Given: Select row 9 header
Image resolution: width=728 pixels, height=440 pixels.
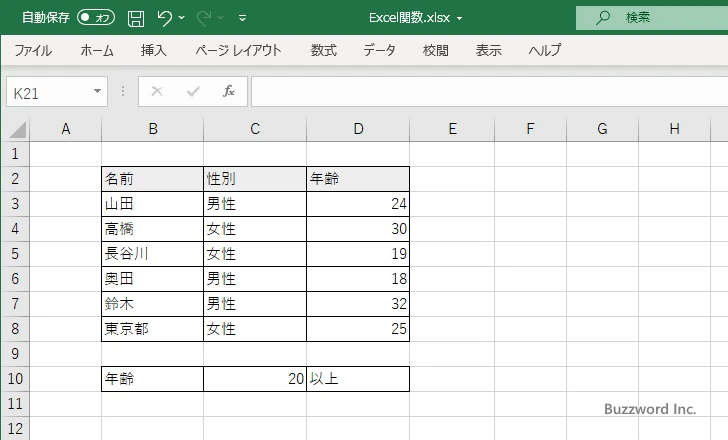Looking at the screenshot, I should (15, 354).
